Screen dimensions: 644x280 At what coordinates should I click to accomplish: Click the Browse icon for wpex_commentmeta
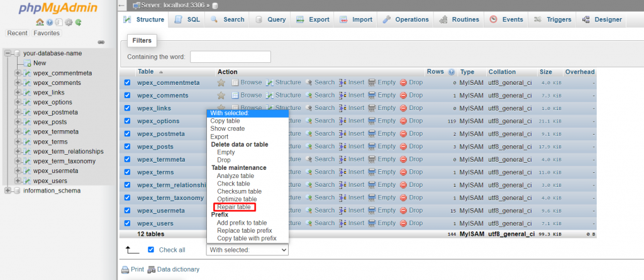click(235, 82)
